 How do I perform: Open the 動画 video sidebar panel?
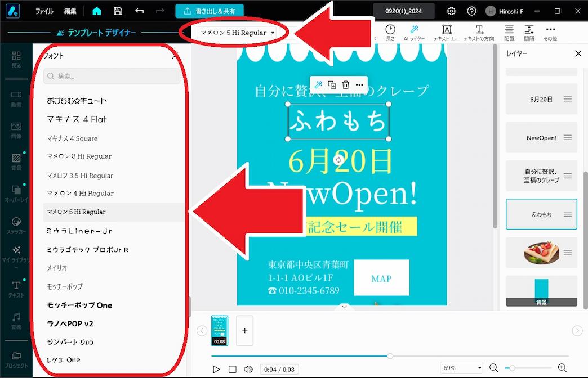pyautogui.click(x=16, y=99)
